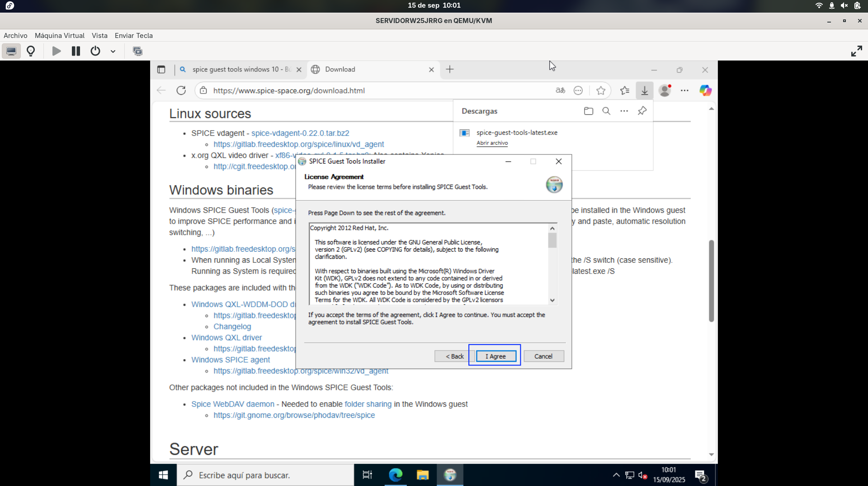Open the Archivo menu

click(x=15, y=36)
